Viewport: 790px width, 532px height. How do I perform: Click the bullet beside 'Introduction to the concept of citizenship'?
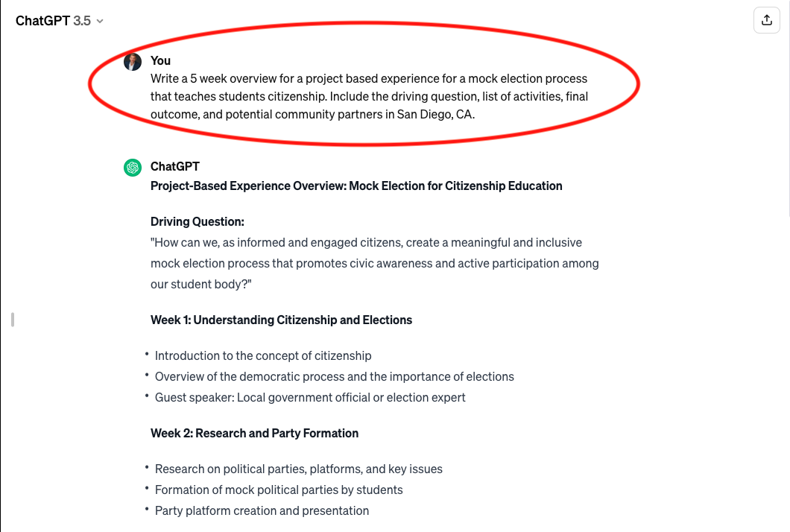[147, 354]
